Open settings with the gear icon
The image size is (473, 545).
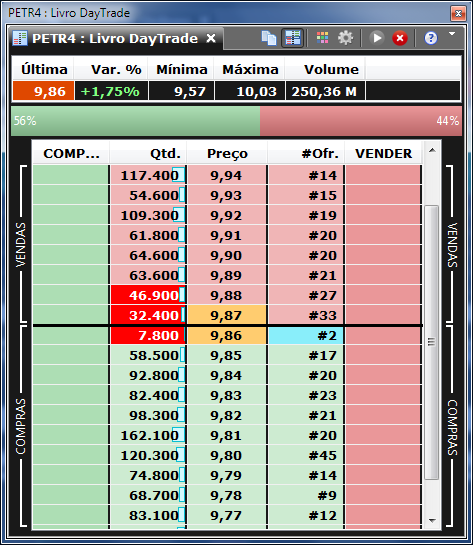345,38
